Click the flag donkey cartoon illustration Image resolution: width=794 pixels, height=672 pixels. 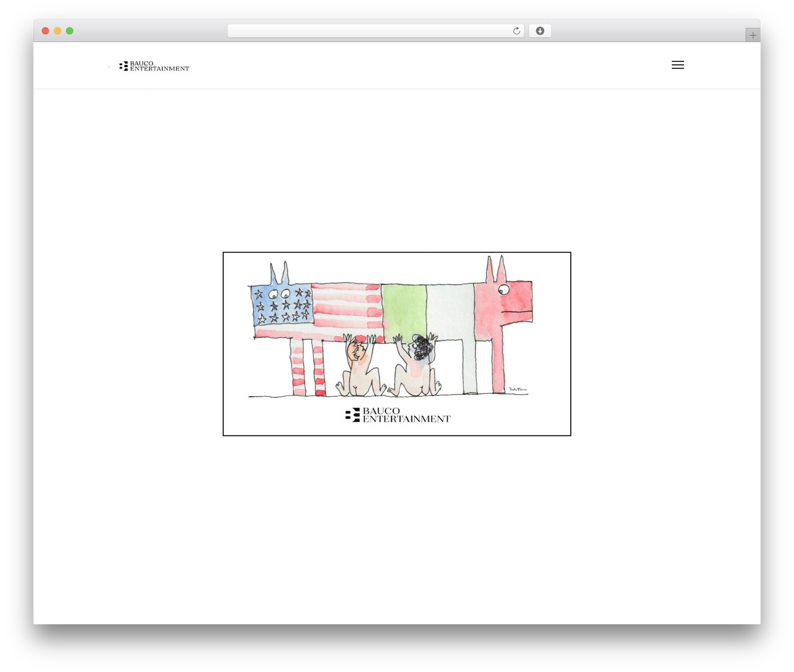tap(397, 344)
